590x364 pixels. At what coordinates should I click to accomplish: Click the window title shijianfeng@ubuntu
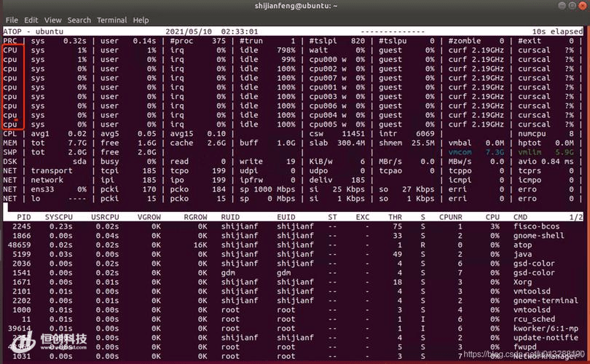pyautogui.click(x=296, y=6)
